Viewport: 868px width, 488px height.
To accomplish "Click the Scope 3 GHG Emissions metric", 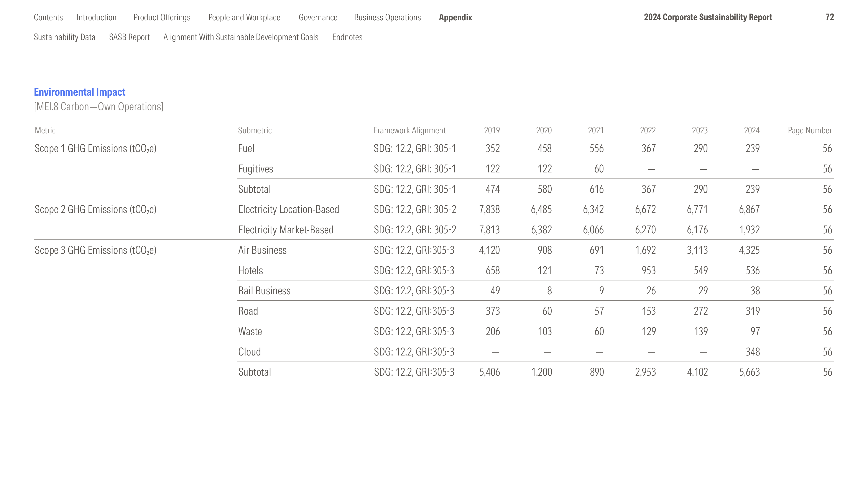I will point(96,250).
